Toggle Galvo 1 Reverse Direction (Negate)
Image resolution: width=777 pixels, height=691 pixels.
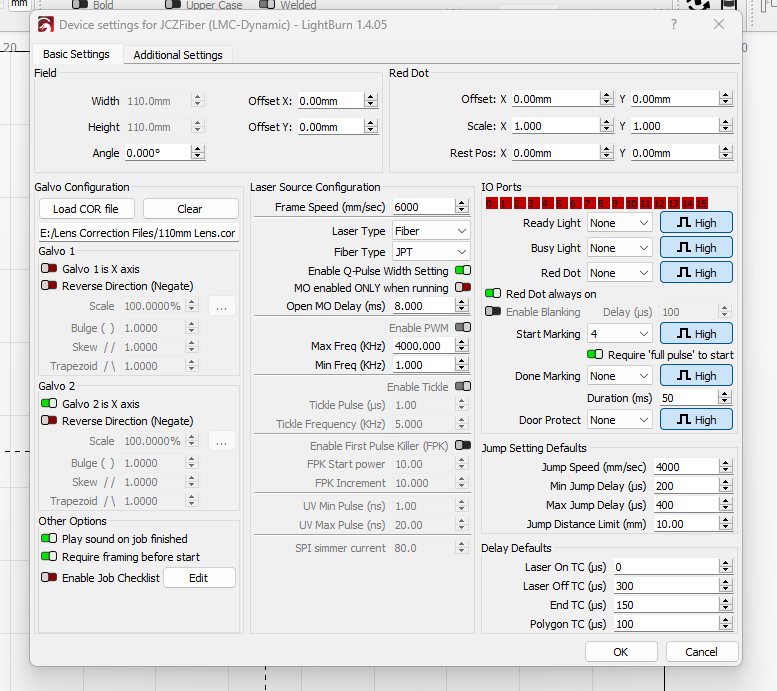[49, 286]
